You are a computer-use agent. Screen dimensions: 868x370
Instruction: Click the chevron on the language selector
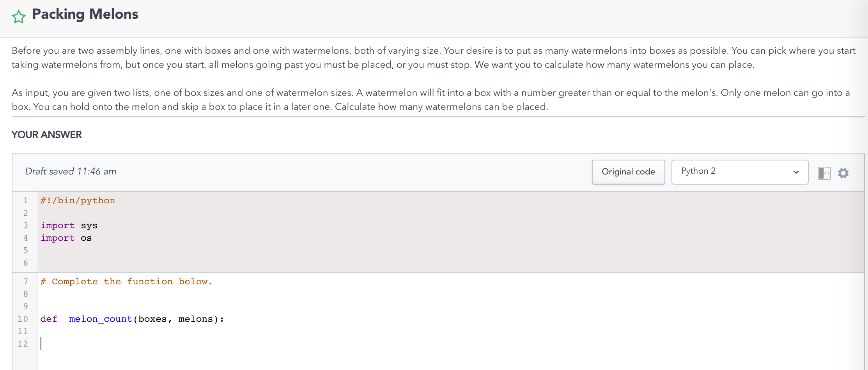pos(796,173)
